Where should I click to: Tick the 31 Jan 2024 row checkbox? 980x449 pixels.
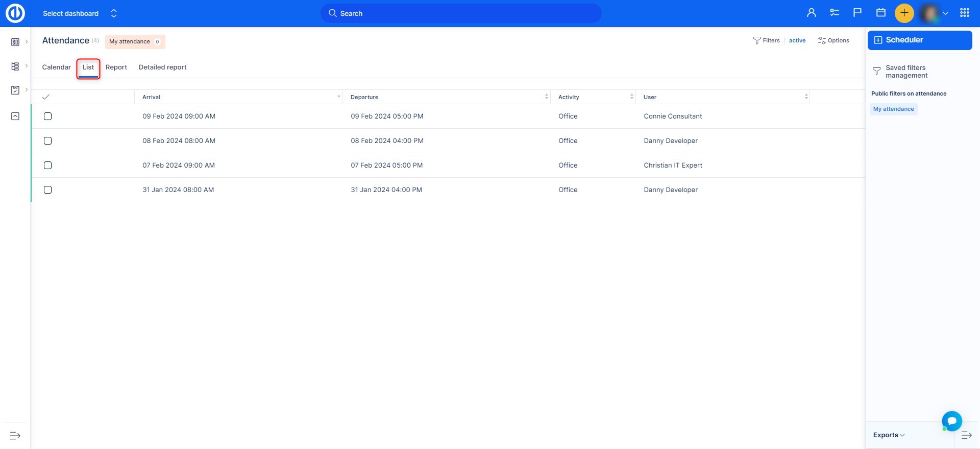(x=48, y=190)
